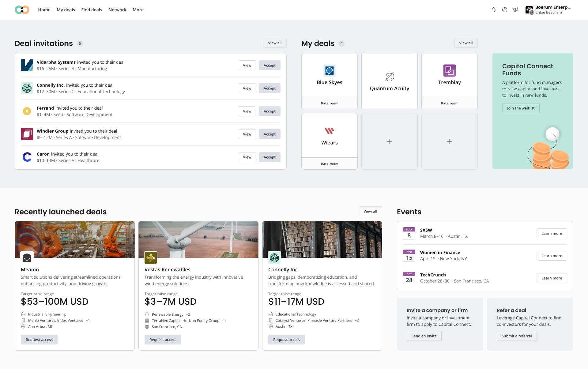Navigate to Find deals

coord(91,9)
